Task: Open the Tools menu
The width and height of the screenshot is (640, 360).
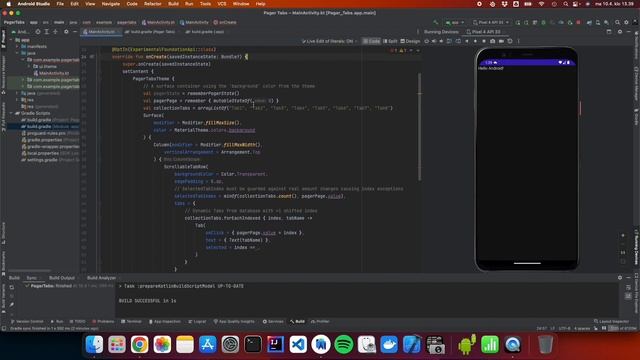Action: [205, 4]
